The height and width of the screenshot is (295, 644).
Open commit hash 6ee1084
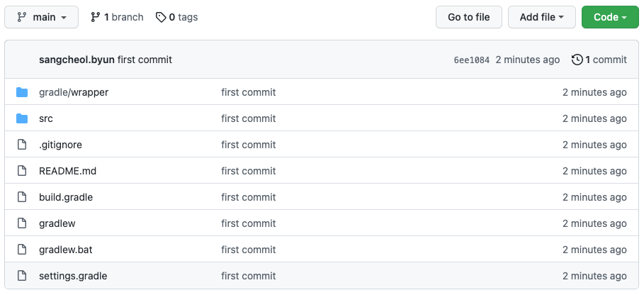point(471,60)
